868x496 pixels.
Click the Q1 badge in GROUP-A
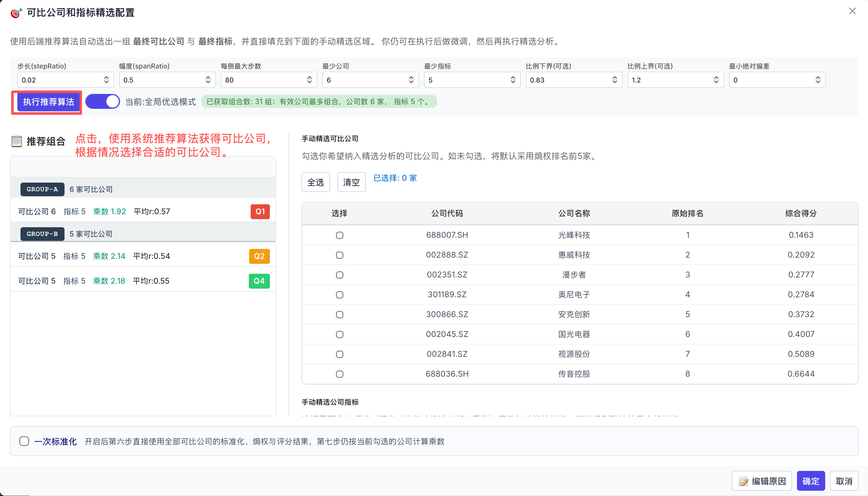pos(260,211)
